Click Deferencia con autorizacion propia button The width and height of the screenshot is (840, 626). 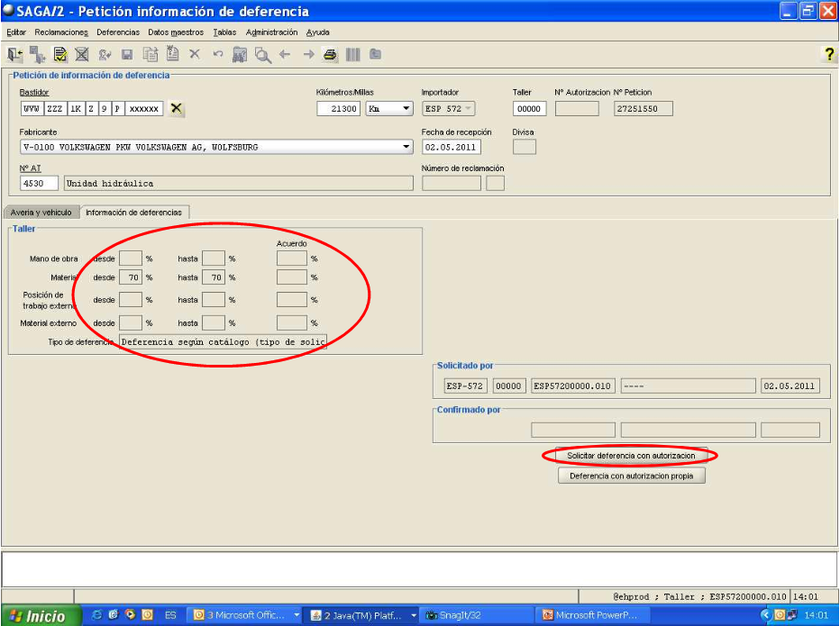pos(631,476)
